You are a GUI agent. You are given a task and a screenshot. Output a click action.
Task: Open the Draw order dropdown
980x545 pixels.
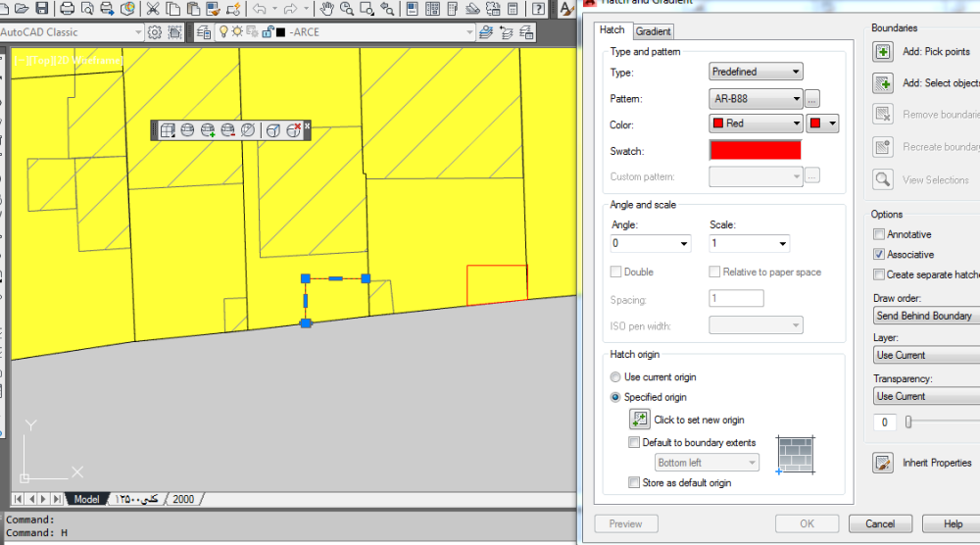click(926, 316)
